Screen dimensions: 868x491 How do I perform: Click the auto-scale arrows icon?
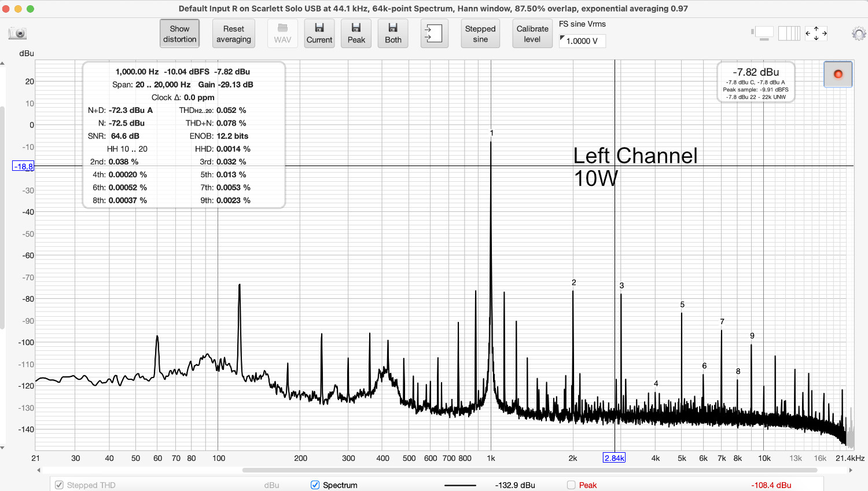[x=816, y=33]
